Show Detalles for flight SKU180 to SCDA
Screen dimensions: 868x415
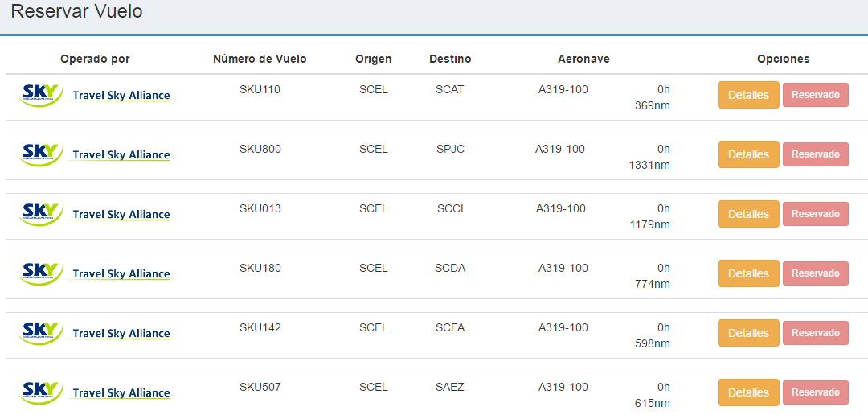[748, 273]
